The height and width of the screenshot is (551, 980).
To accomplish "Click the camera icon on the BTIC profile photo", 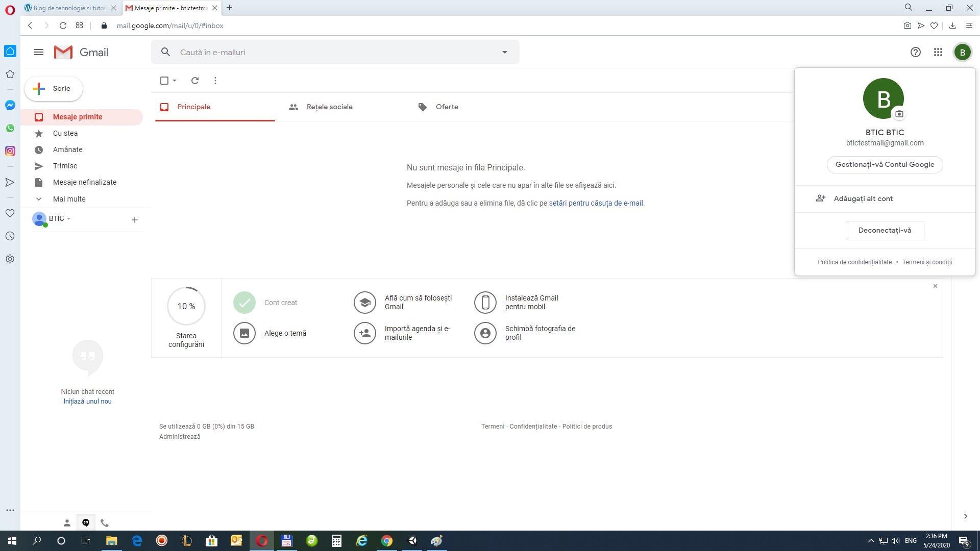I will pyautogui.click(x=899, y=114).
